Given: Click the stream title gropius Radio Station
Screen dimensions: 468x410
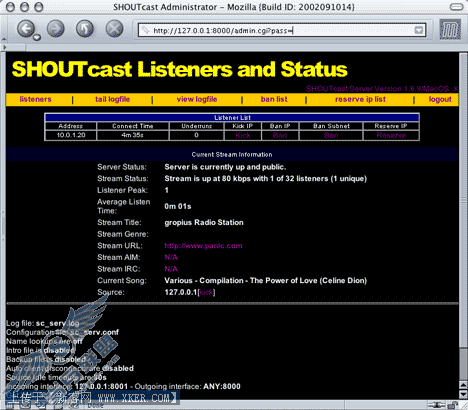Looking at the screenshot, I should (x=204, y=222).
